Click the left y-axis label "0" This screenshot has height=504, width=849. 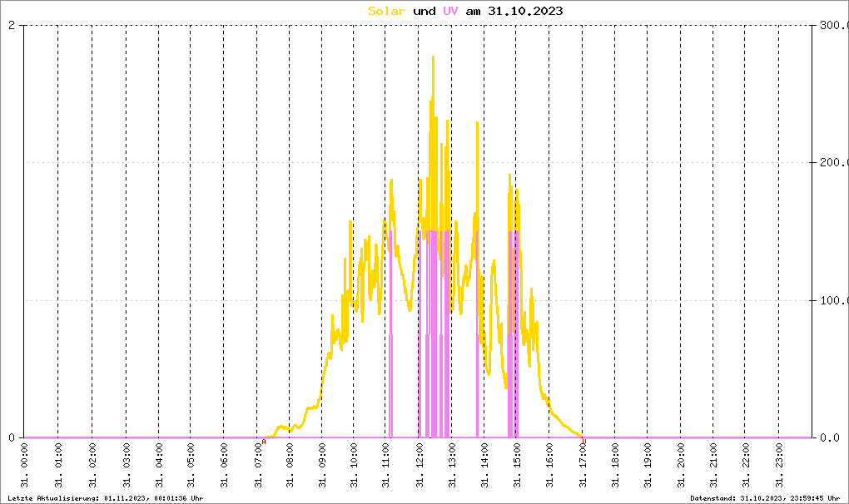coord(12,437)
